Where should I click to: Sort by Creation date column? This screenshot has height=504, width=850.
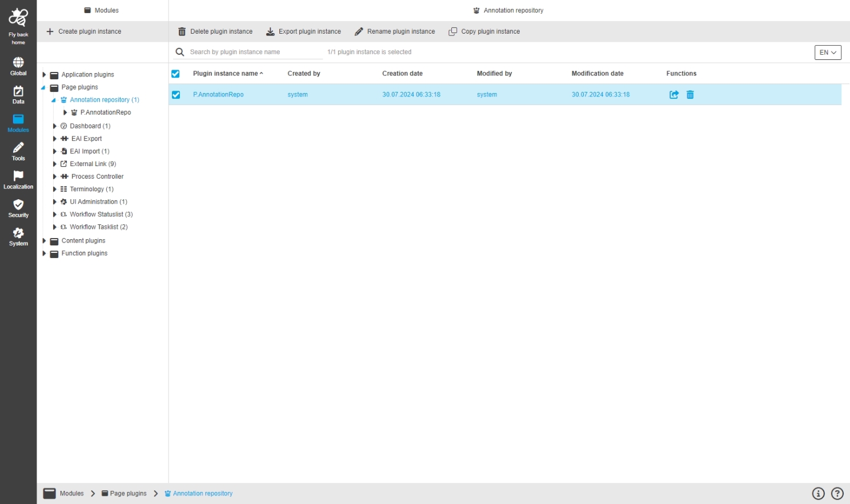click(402, 74)
